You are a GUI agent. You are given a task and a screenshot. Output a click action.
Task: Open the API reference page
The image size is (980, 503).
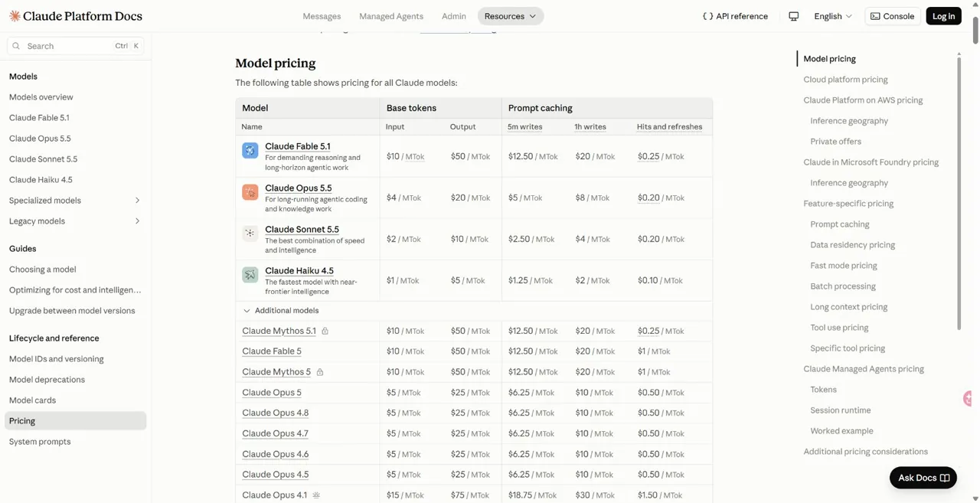(x=735, y=16)
